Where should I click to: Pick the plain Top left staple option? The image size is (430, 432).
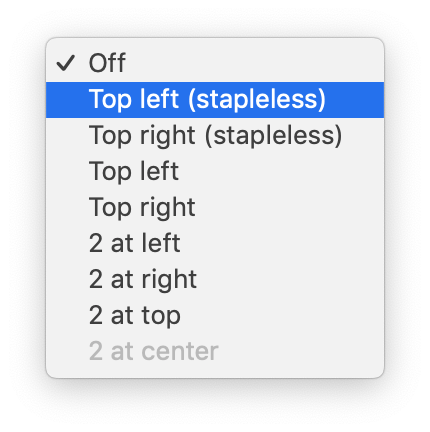coord(215,172)
